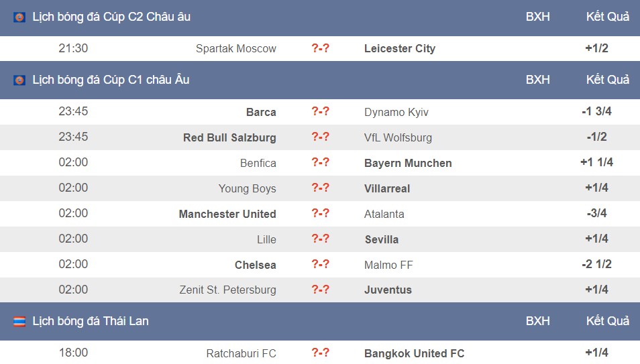
Task: Select the Bangkok United FC team name
Action: click(x=415, y=353)
